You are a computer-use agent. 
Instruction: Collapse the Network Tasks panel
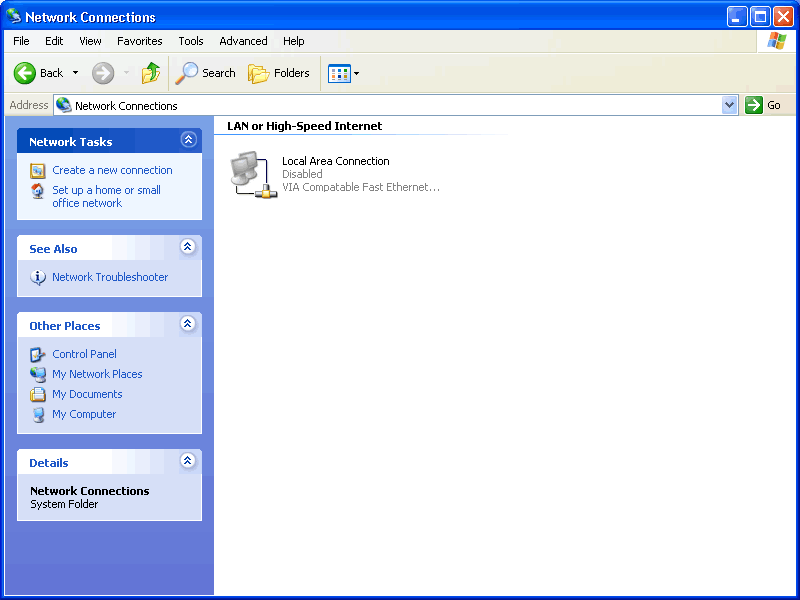(188, 140)
